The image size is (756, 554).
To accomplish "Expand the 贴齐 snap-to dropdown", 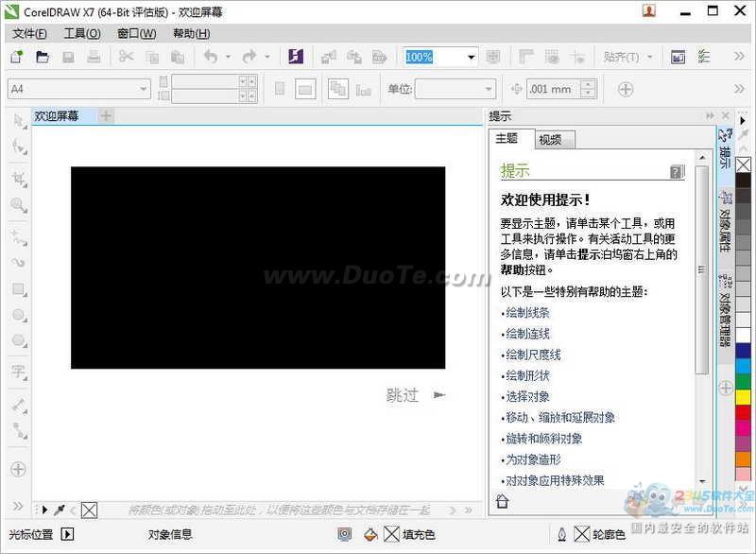I will click(650, 58).
